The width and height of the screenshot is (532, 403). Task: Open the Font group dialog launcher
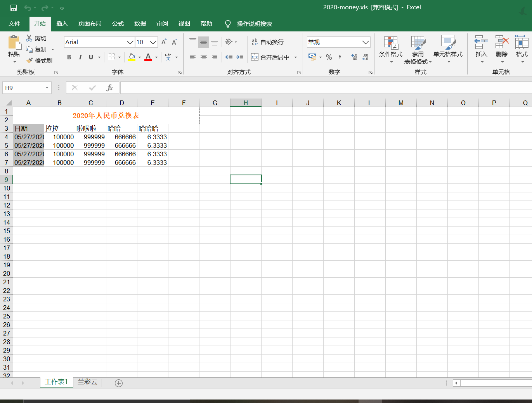click(x=180, y=73)
